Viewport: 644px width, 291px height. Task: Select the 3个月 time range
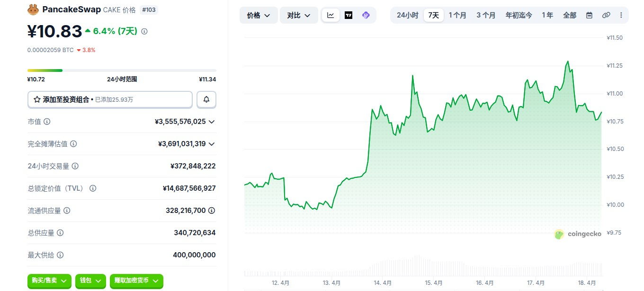[486, 15]
